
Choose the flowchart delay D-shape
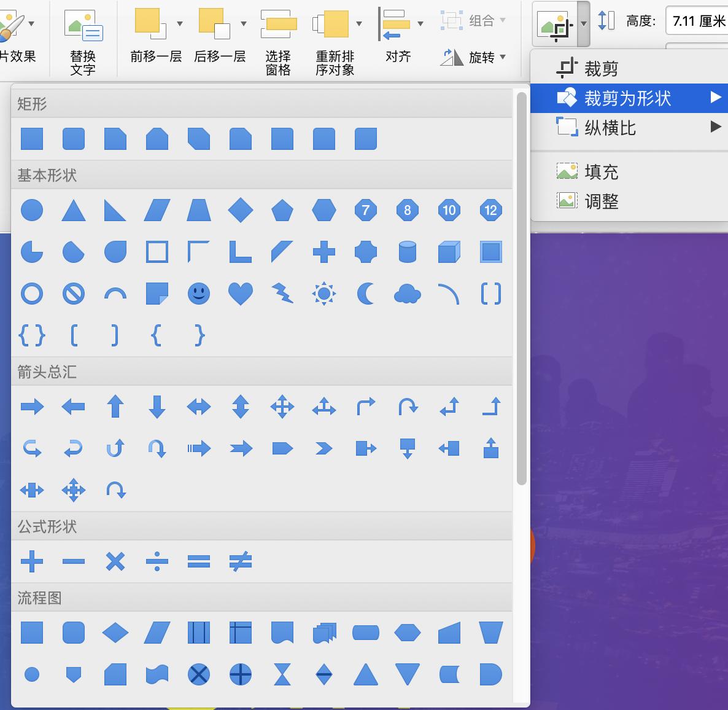tap(490, 675)
